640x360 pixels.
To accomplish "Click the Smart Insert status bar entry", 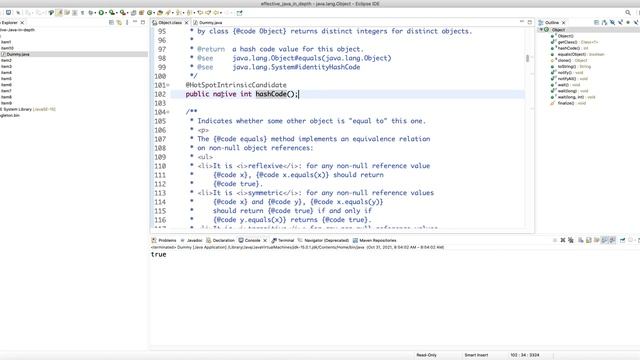I will (476, 355).
